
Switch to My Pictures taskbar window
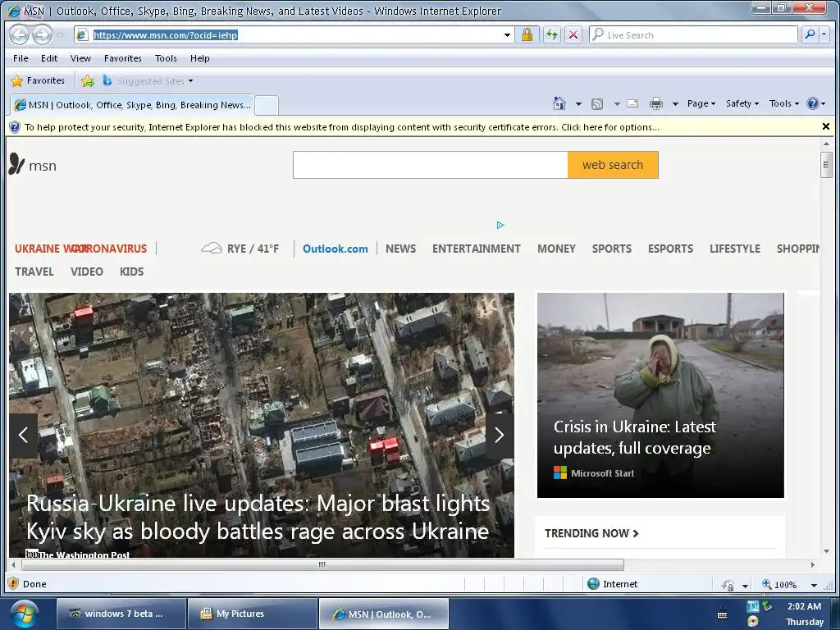(x=252, y=614)
